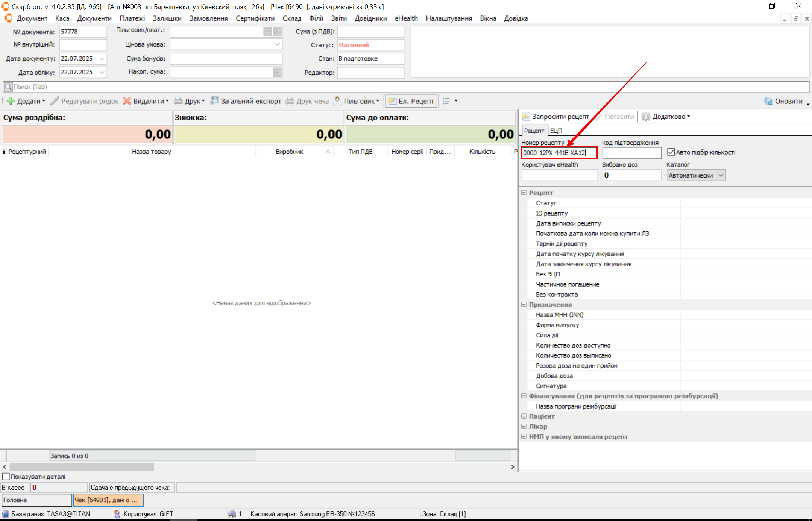The image size is (812, 521).
Task: Enable Показувати деталі checkbox
Action: [6, 477]
